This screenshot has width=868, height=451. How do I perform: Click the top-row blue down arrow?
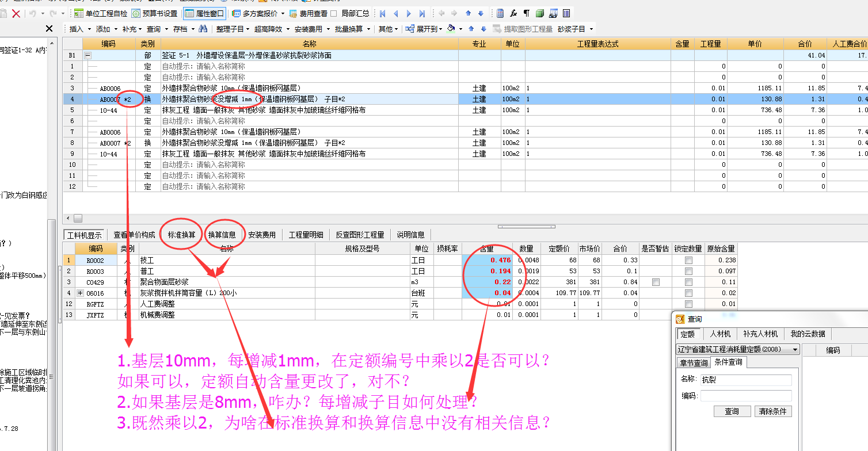(x=481, y=13)
